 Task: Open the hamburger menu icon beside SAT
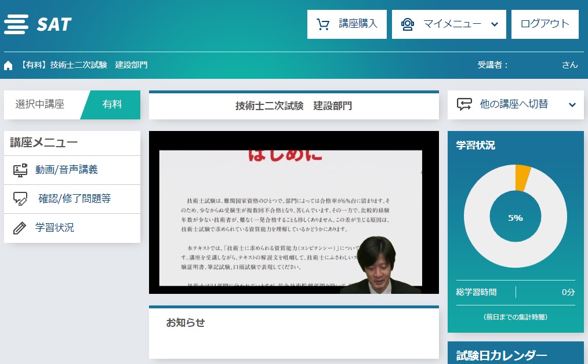click(x=16, y=24)
